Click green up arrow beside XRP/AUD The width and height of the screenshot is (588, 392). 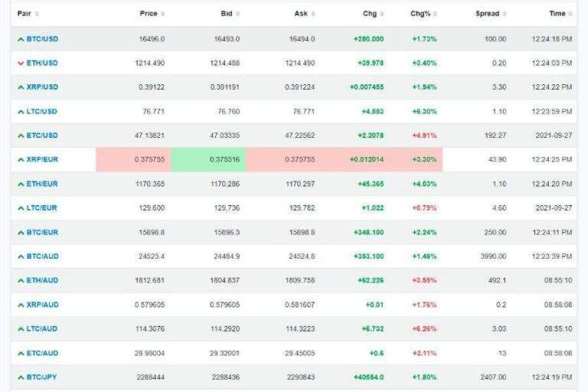pyautogui.click(x=21, y=305)
